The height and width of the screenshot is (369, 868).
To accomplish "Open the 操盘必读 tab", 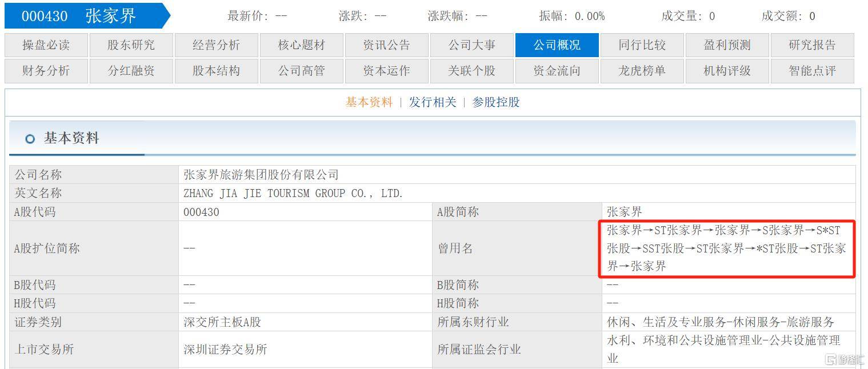I will [46, 45].
